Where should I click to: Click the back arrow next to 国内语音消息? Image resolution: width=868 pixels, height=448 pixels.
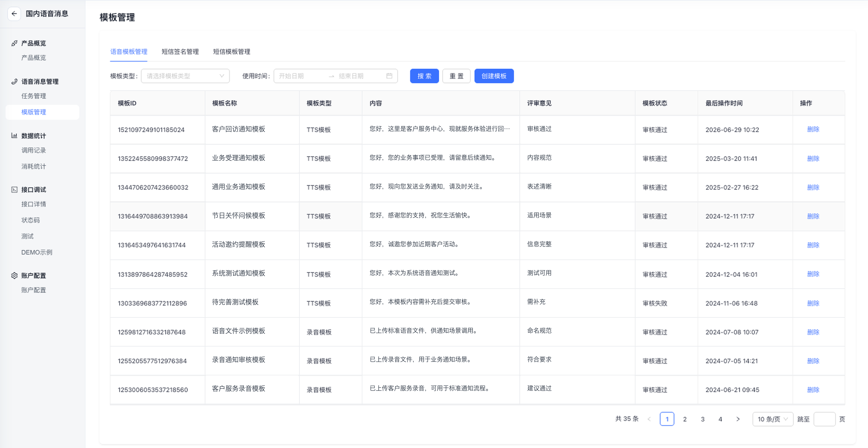click(x=14, y=14)
